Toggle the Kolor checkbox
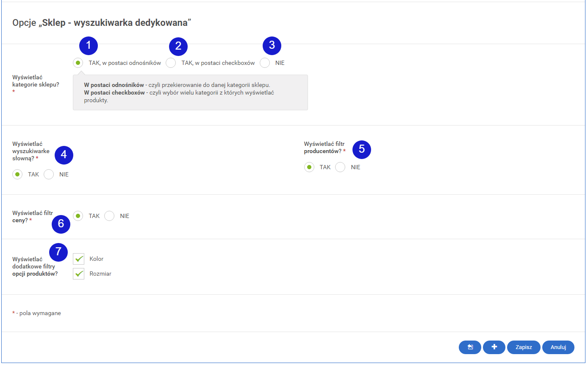 pyautogui.click(x=78, y=259)
